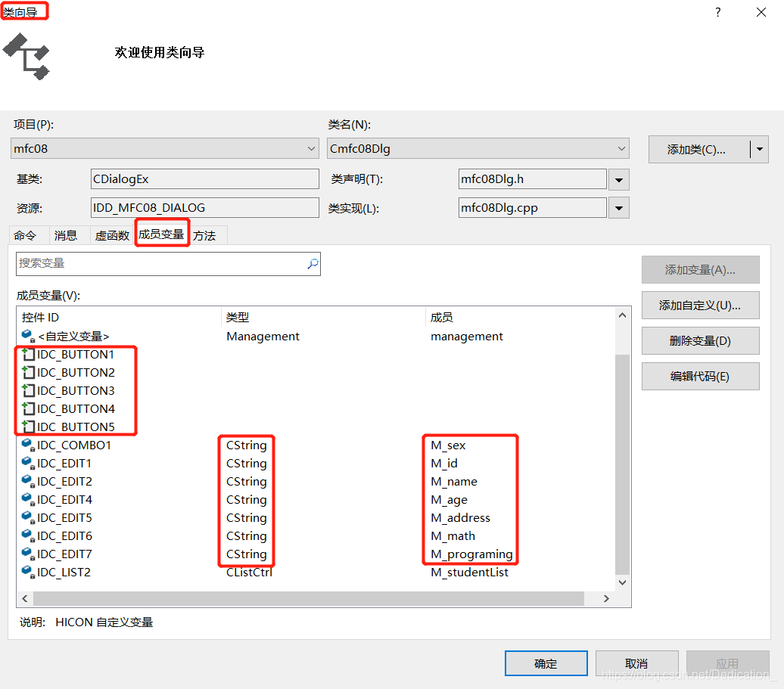Click the horizontal scrollbar left arrow
The height and width of the screenshot is (689, 784).
(25, 598)
